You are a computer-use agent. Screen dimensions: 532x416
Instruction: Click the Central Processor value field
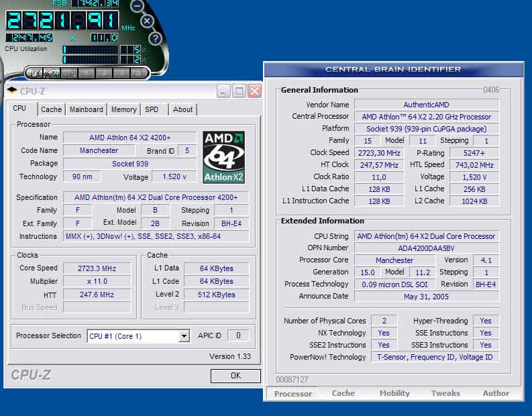point(427,117)
